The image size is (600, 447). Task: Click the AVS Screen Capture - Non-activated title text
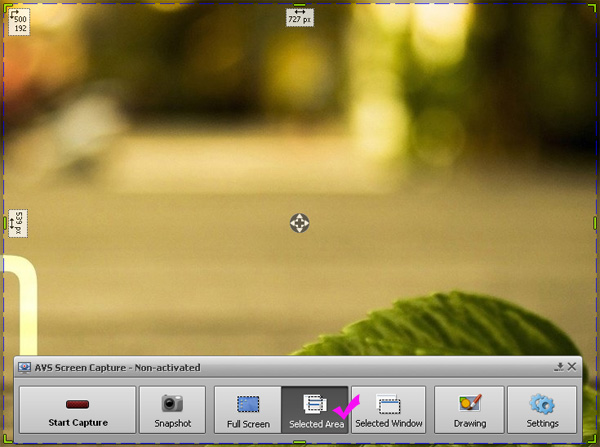coord(117,368)
